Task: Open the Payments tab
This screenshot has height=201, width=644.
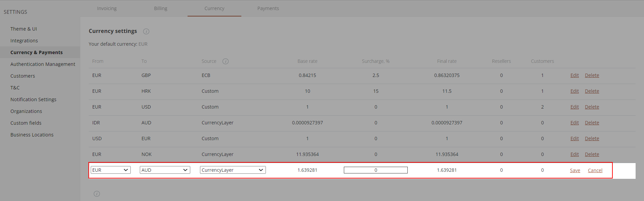Action: click(268, 8)
